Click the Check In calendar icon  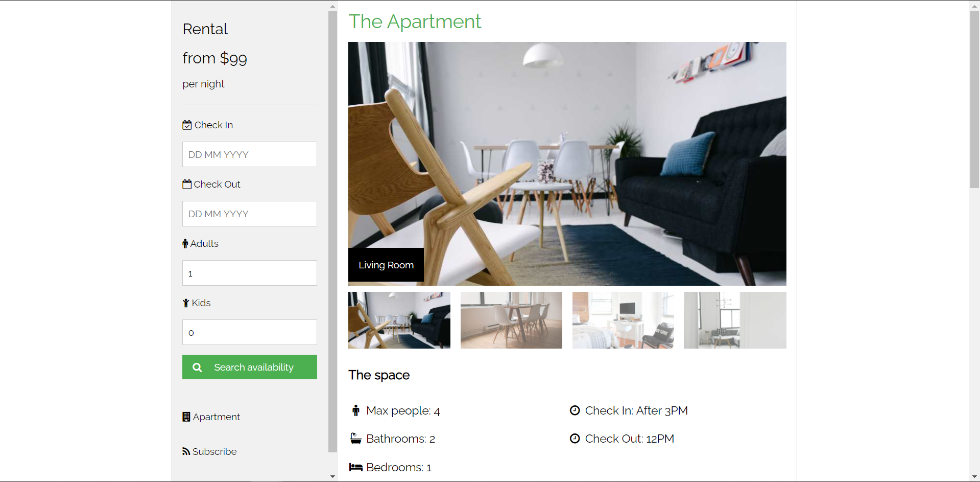point(187,125)
